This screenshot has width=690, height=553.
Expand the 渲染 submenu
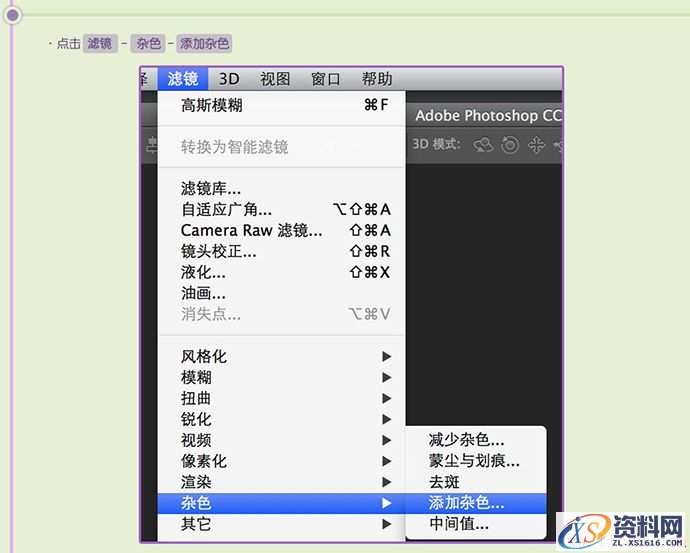[282, 482]
